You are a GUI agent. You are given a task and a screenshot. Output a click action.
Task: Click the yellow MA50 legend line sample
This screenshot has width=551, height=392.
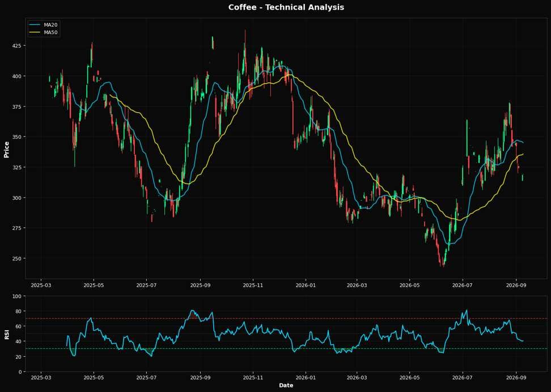point(36,32)
